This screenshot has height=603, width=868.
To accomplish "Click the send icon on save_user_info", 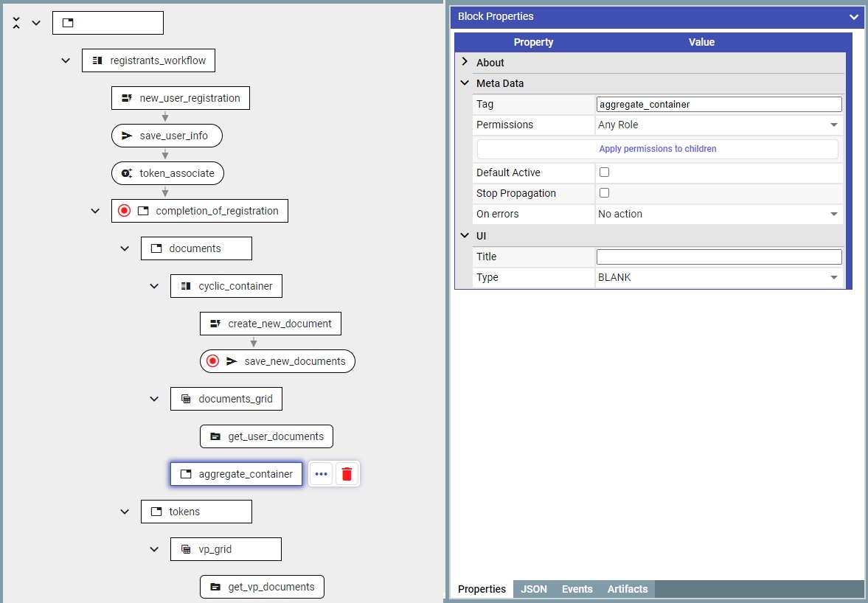I will (x=127, y=136).
